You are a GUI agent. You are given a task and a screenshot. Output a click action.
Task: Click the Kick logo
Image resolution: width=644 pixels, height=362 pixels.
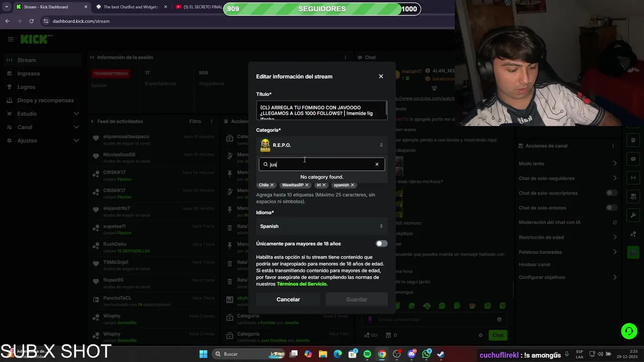pyautogui.click(x=34, y=39)
